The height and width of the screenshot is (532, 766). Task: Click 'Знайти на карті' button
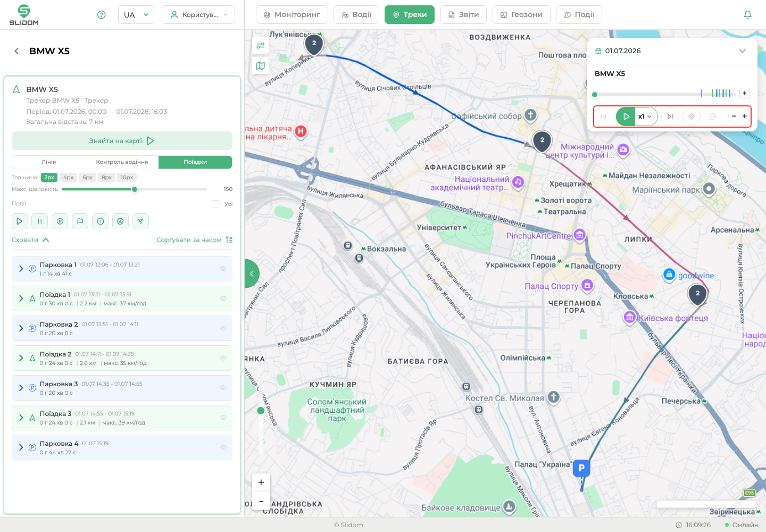[x=122, y=141]
